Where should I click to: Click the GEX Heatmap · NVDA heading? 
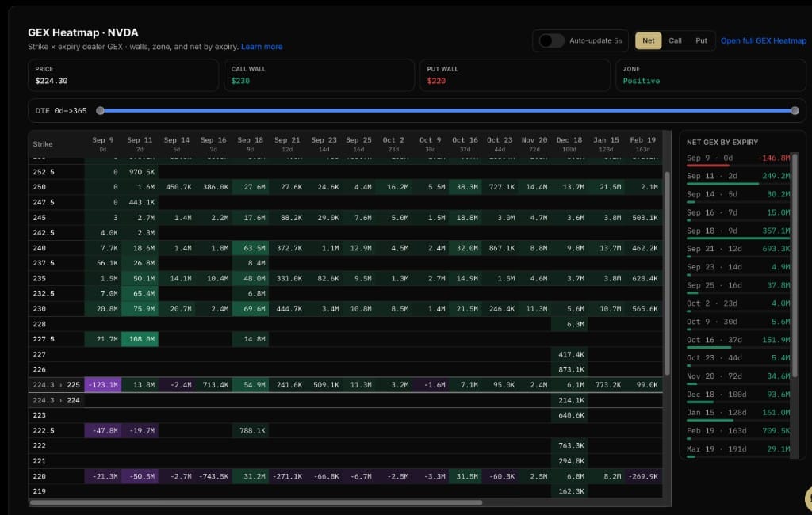tap(82, 32)
